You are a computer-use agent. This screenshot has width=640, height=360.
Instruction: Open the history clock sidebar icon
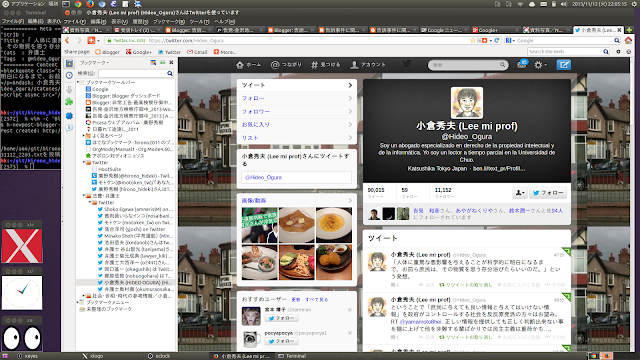coord(69,75)
